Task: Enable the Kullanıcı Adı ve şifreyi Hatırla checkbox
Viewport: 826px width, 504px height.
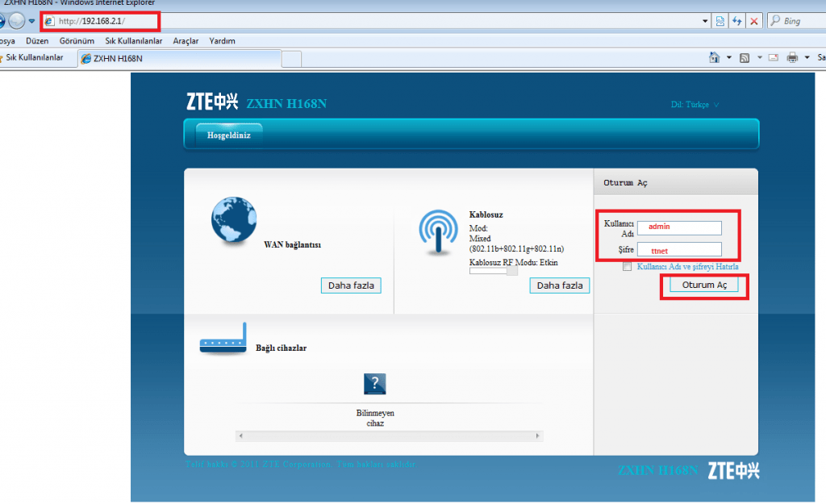Action: [626, 266]
